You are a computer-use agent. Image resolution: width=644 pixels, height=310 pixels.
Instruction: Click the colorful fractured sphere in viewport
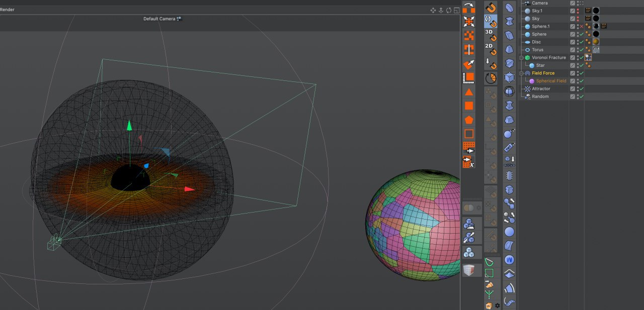tap(413, 225)
